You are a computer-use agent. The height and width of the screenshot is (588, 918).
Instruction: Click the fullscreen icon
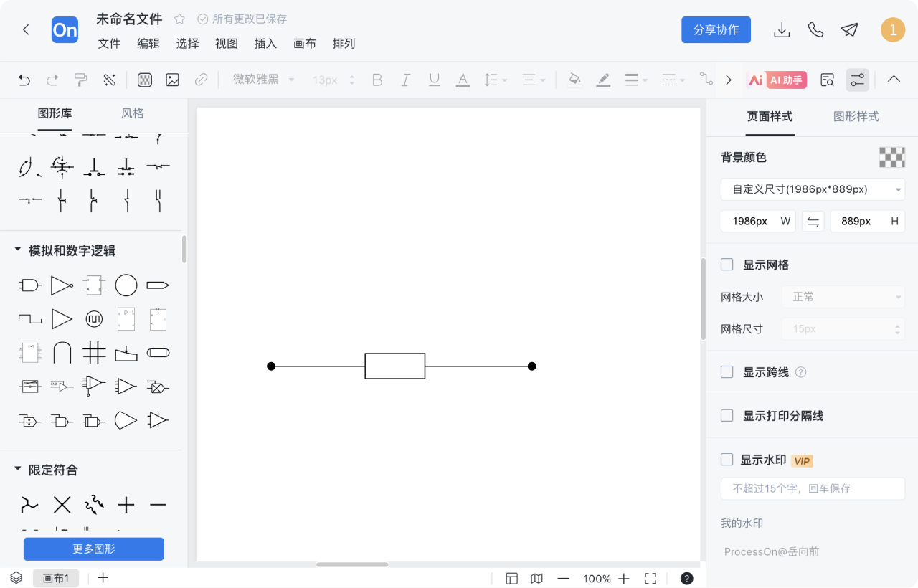[x=650, y=579]
